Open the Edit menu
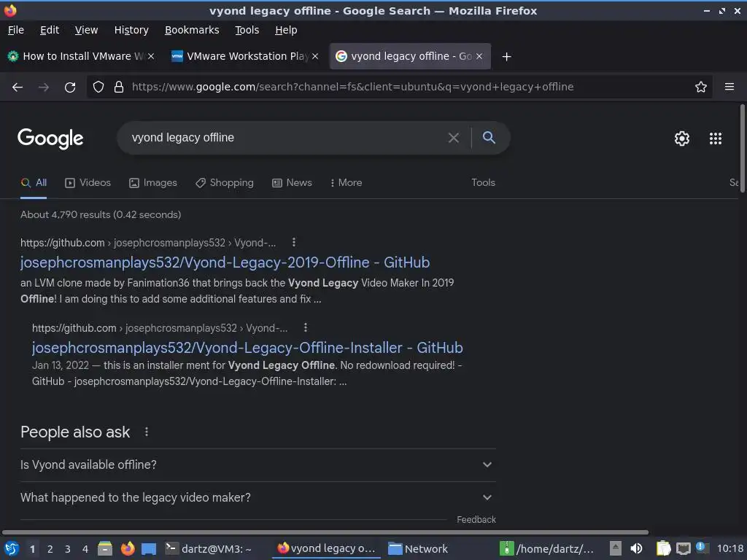Screen dimensions: 747x560 (x=50, y=30)
